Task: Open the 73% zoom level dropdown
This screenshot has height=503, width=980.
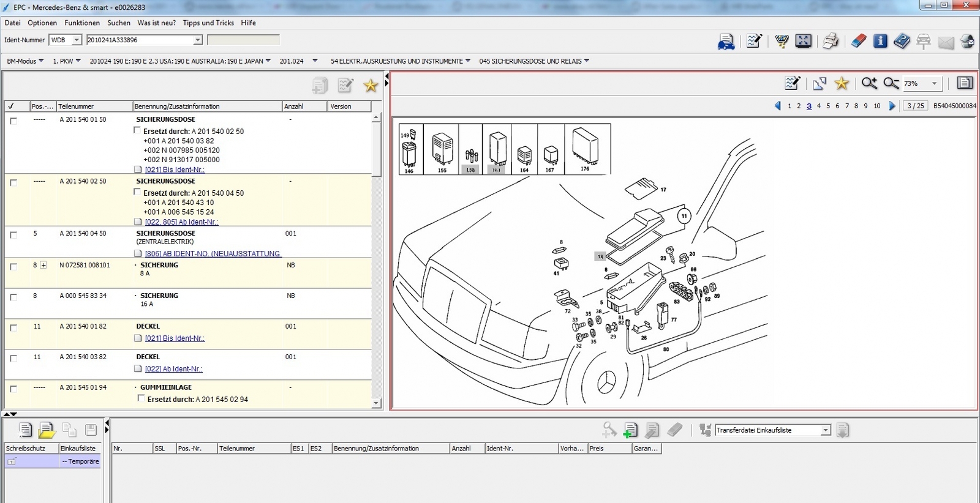Action: pos(934,83)
